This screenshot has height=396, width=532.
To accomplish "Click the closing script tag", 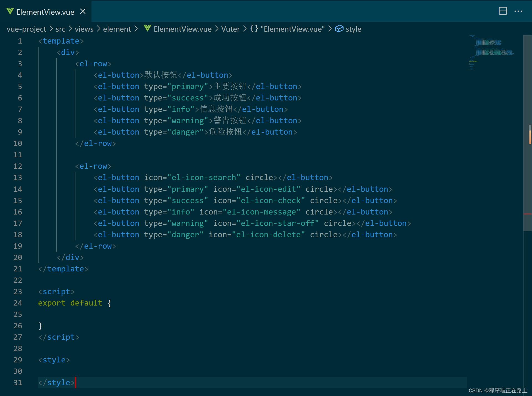I will (x=58, y=337).
